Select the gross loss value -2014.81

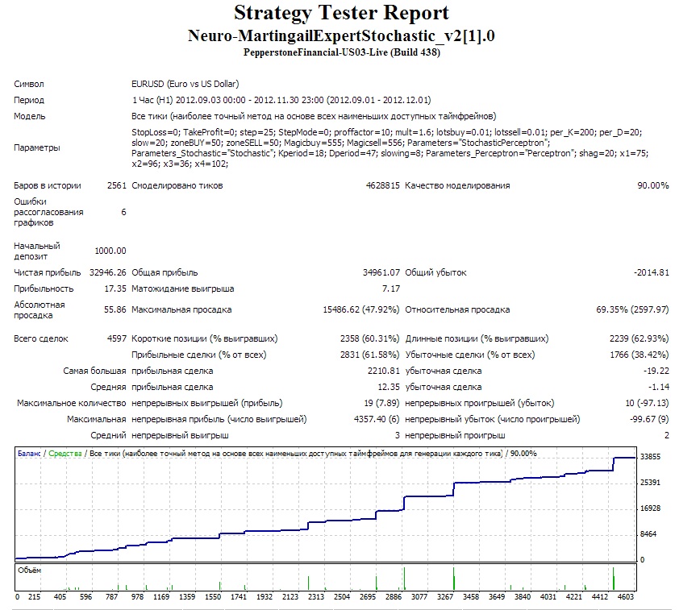pos(652,272)
